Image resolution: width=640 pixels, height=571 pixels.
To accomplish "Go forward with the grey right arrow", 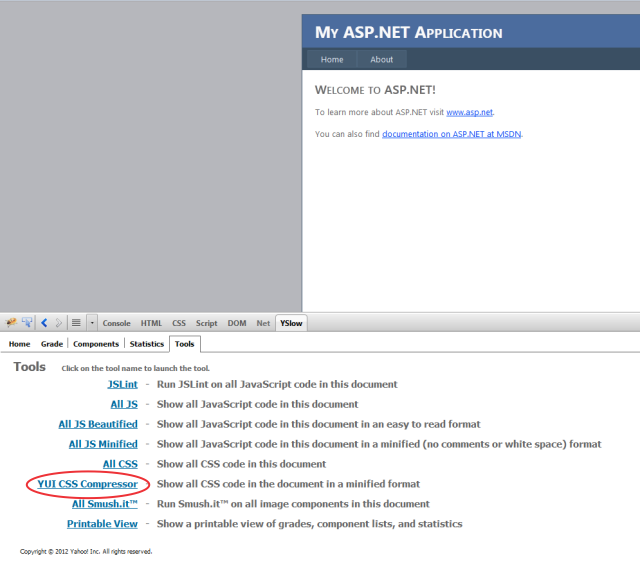I will click(x=58, y=323).
